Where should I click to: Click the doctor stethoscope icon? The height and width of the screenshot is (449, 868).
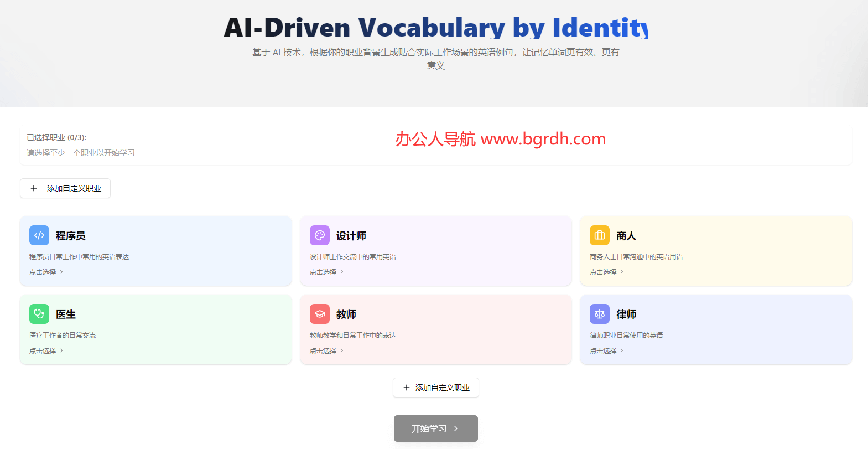pyautogui.click(x=39, y=314)
